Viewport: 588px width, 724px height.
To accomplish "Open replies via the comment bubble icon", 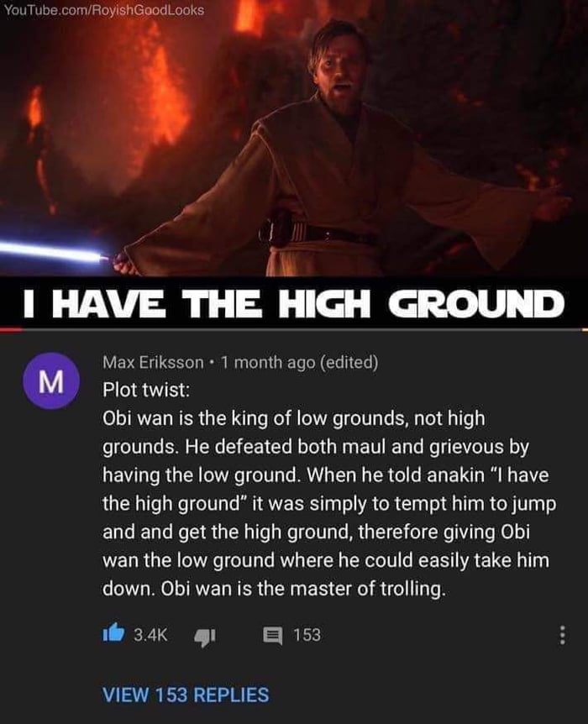I will pyautogui.click(x=272, y=635).
